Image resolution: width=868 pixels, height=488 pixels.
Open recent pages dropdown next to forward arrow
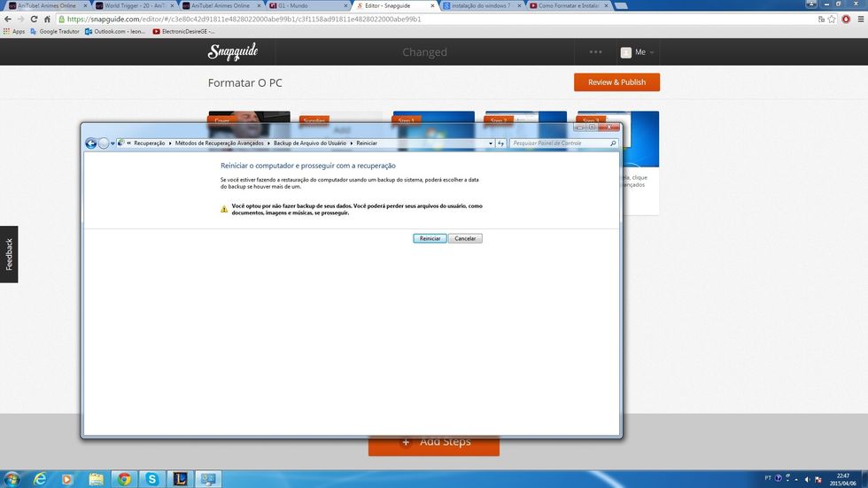click(x=112, y=143)
